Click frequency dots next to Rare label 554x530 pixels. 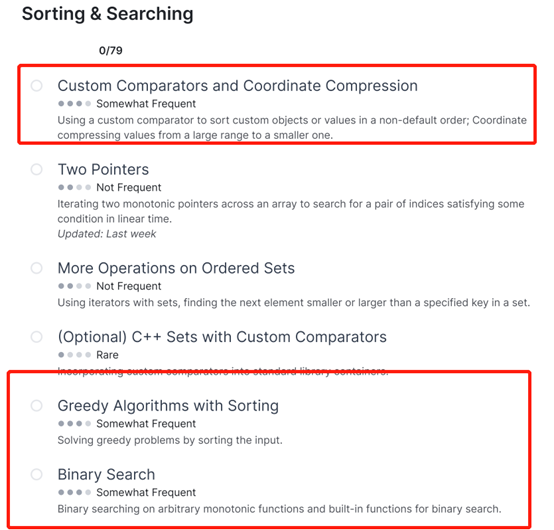75,355
